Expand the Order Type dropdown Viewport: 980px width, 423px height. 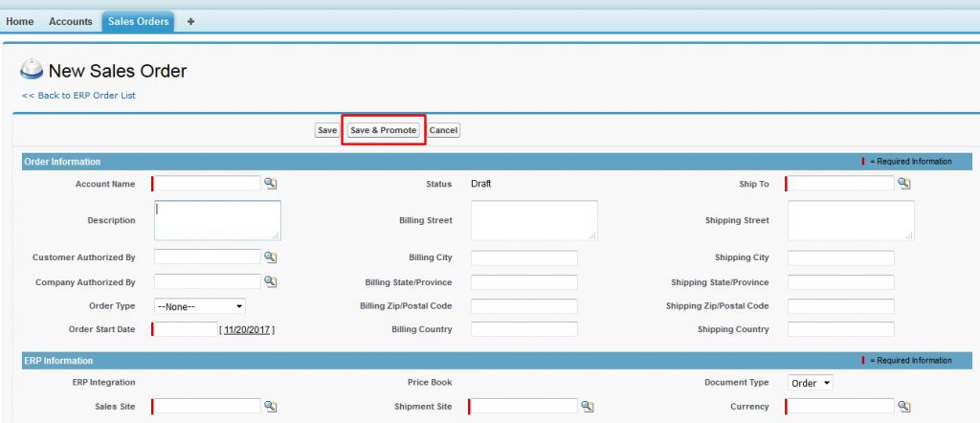coord(199,306)
